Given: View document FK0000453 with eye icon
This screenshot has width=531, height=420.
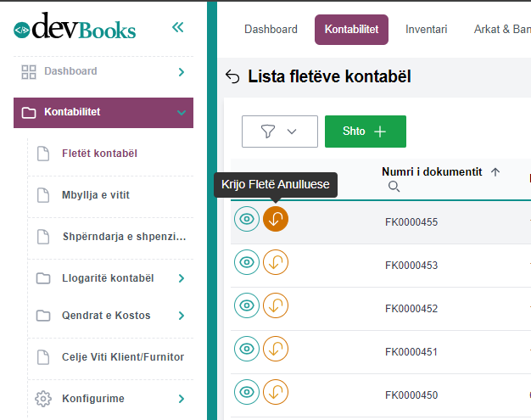Looking at the screenshot, I should (x=247, y=262).
